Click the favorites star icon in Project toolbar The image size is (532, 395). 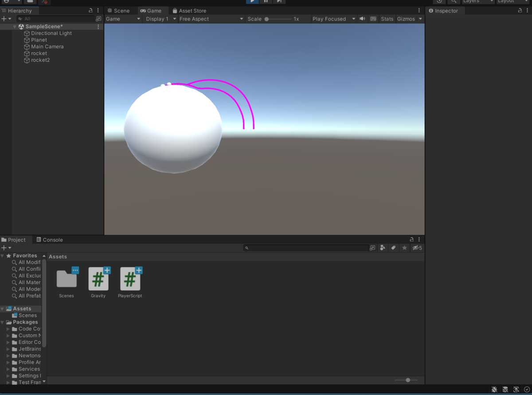point(404,248)
